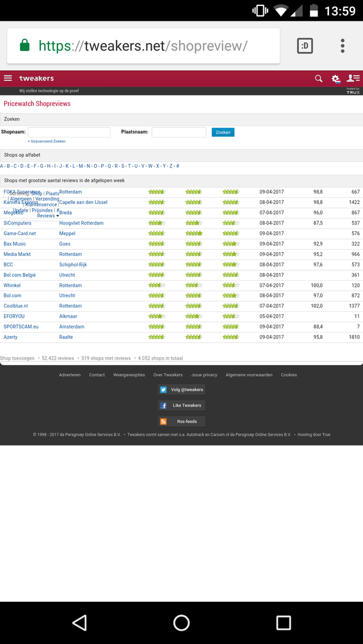This screenshot has width=363, height=644.
Task: Click the Goes place link
Action: [x=64, y=243]
